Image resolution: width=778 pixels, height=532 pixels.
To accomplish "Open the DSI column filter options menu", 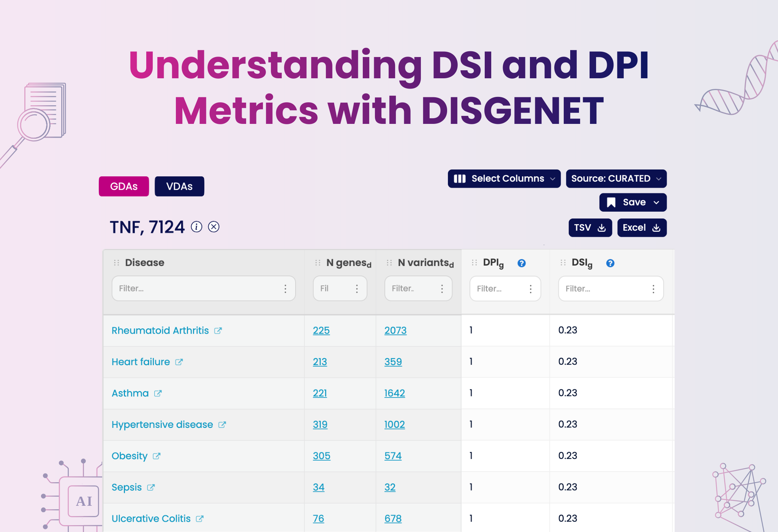I will tap(653, 288).
